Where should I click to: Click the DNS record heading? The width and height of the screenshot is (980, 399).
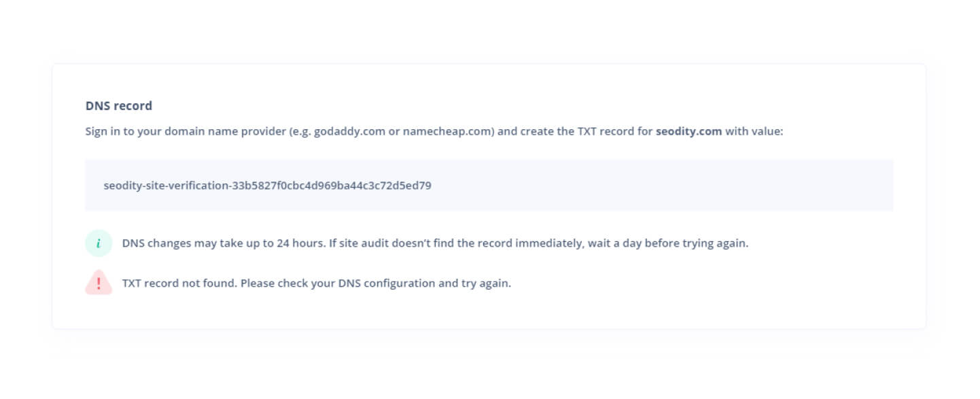(118, 106)
